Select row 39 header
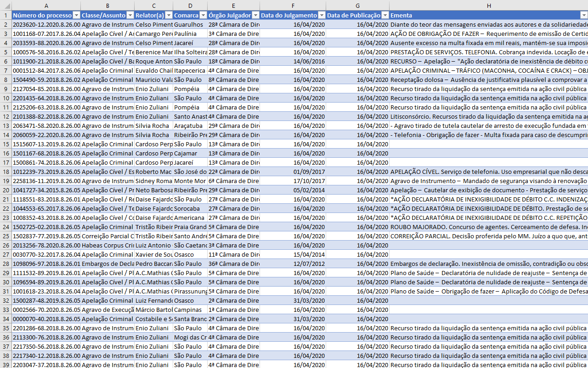This screenshot has height=368, width=588. pos(6,365)
